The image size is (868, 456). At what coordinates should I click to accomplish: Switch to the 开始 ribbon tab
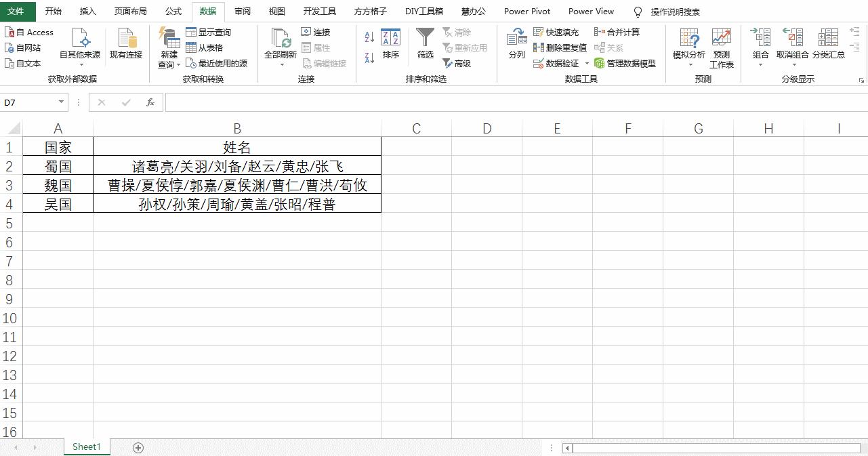(x=54, y=11)
